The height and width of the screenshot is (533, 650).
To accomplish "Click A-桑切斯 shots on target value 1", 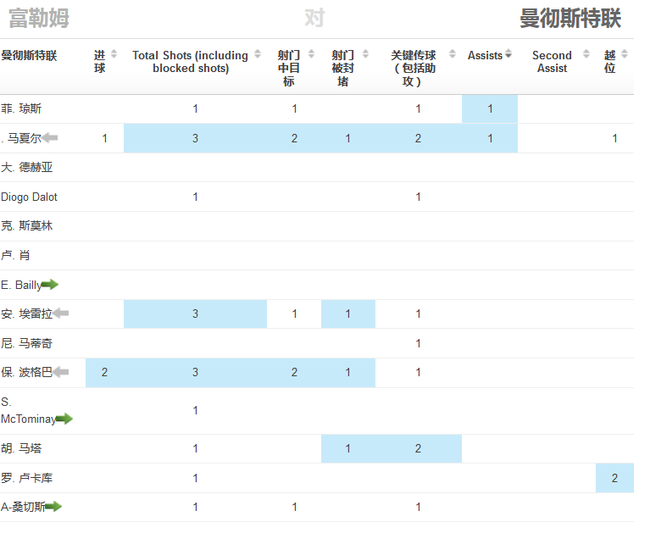I will point(294,507).
